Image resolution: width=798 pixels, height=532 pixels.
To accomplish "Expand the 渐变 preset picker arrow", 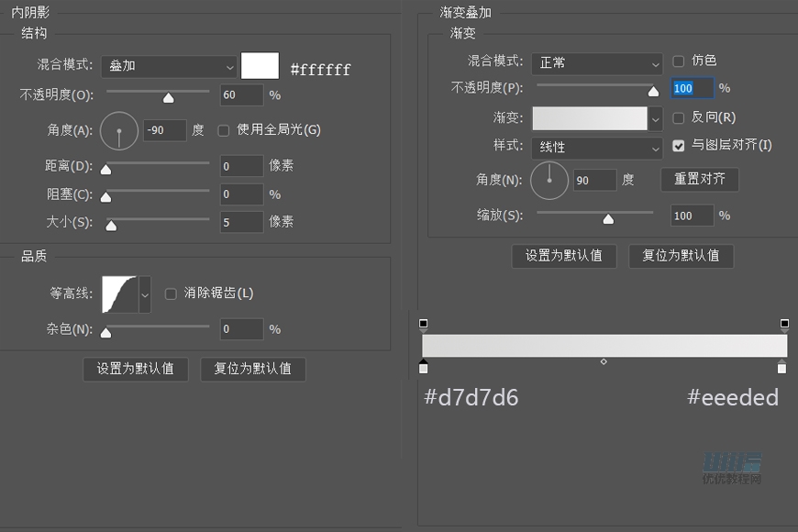I will click(655, 118).
